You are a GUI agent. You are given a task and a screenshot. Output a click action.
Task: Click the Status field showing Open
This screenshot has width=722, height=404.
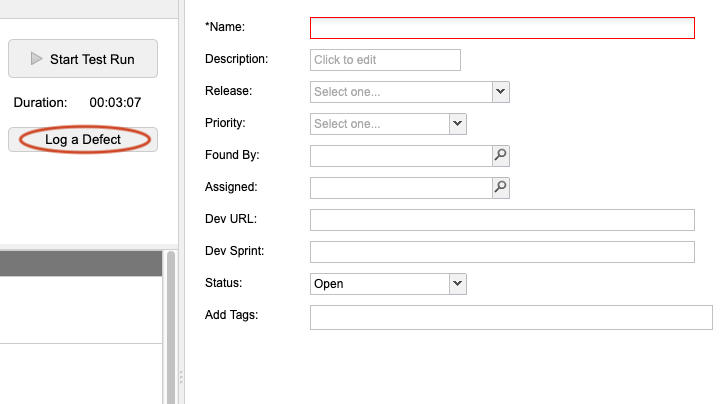pyautogui.click(x=379, y=284)
